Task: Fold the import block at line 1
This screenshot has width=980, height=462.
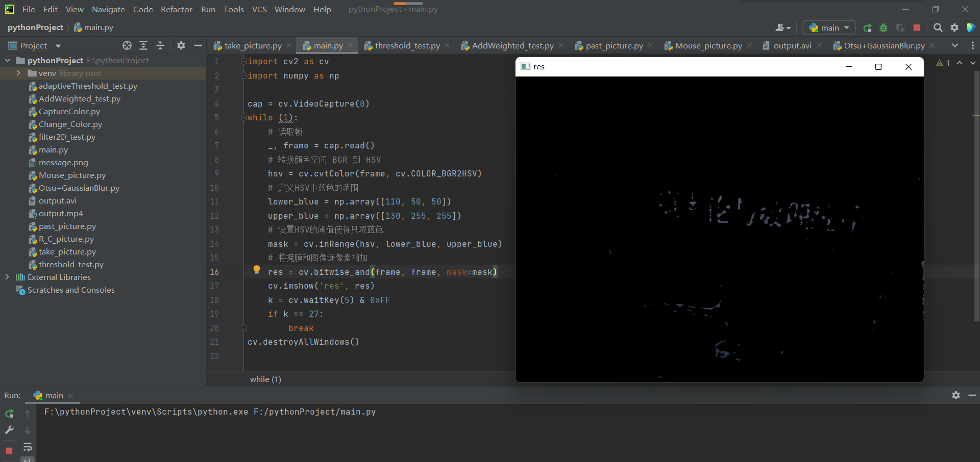Action: coord(243,62)
